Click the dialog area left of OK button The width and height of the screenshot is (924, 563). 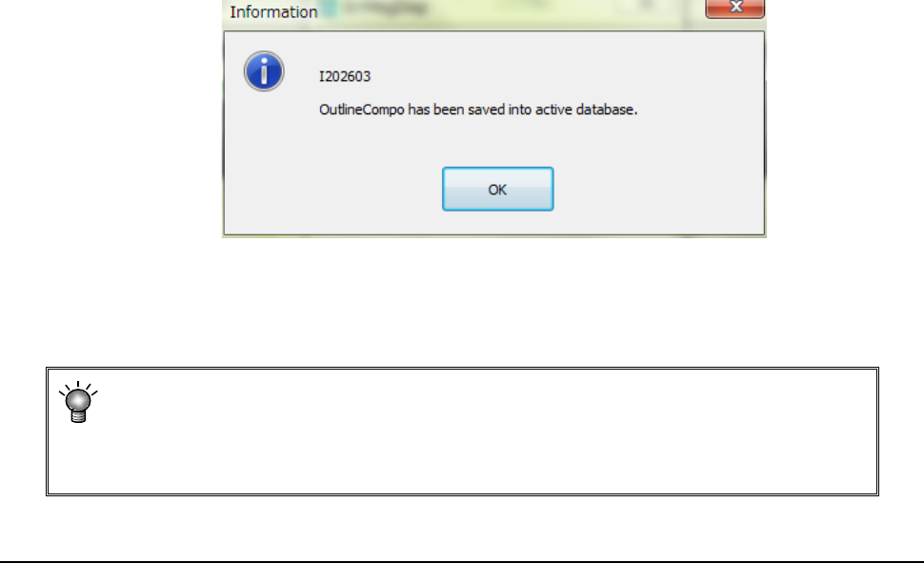point(333,190)
